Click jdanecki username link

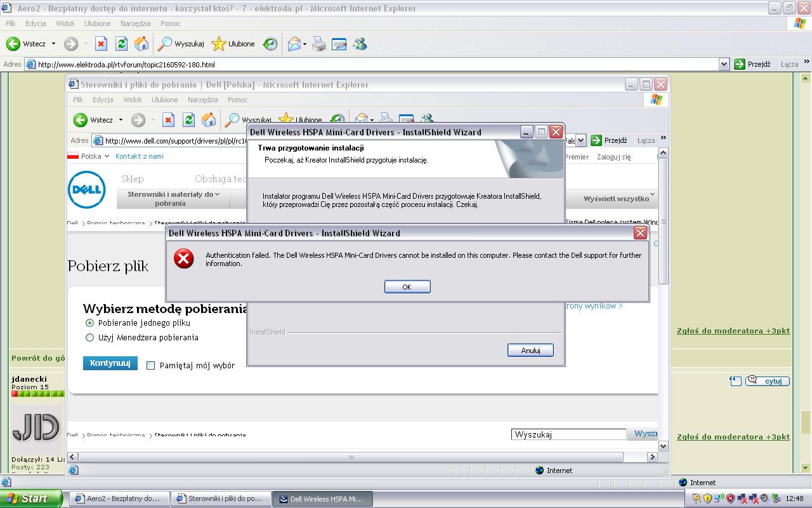(29, 379)
